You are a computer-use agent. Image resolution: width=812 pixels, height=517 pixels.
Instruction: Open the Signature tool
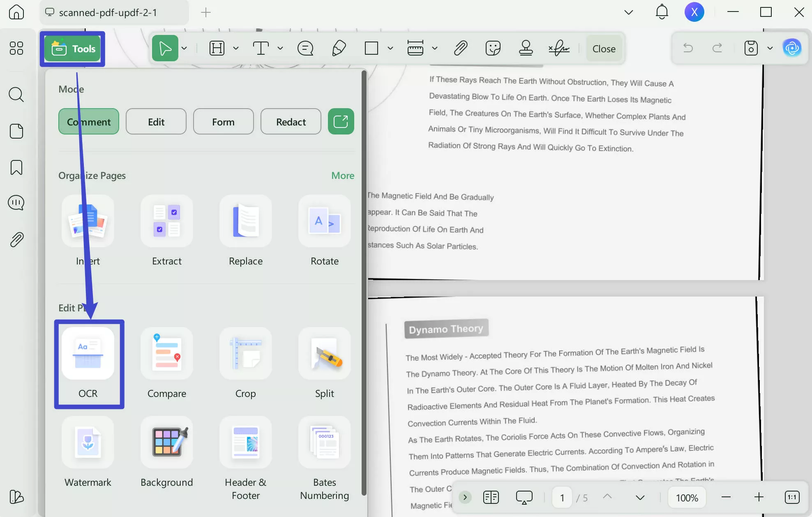click(559, 48)
